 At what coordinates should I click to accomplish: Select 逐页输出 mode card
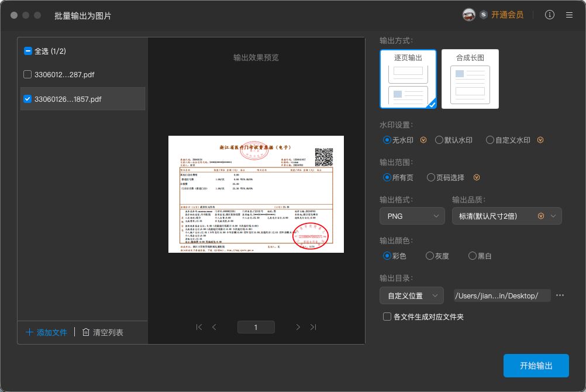[408, 79]
